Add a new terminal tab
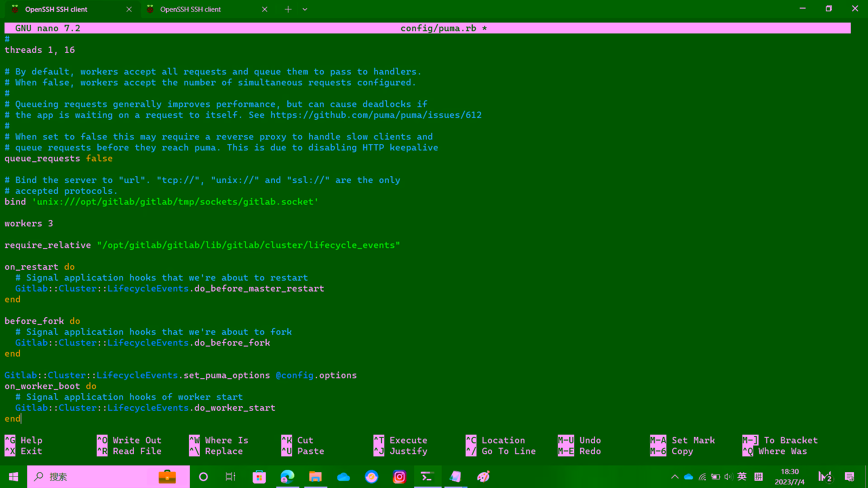 pos(288,9)
